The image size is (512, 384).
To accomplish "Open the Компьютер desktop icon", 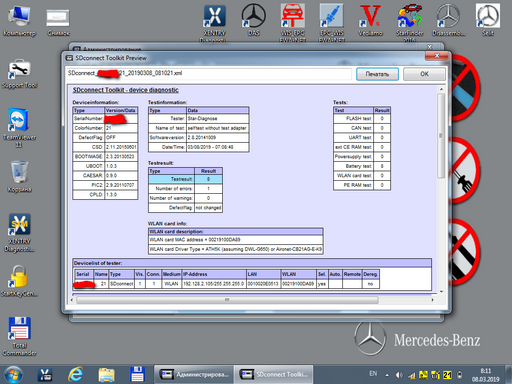I will coord(19,21).
